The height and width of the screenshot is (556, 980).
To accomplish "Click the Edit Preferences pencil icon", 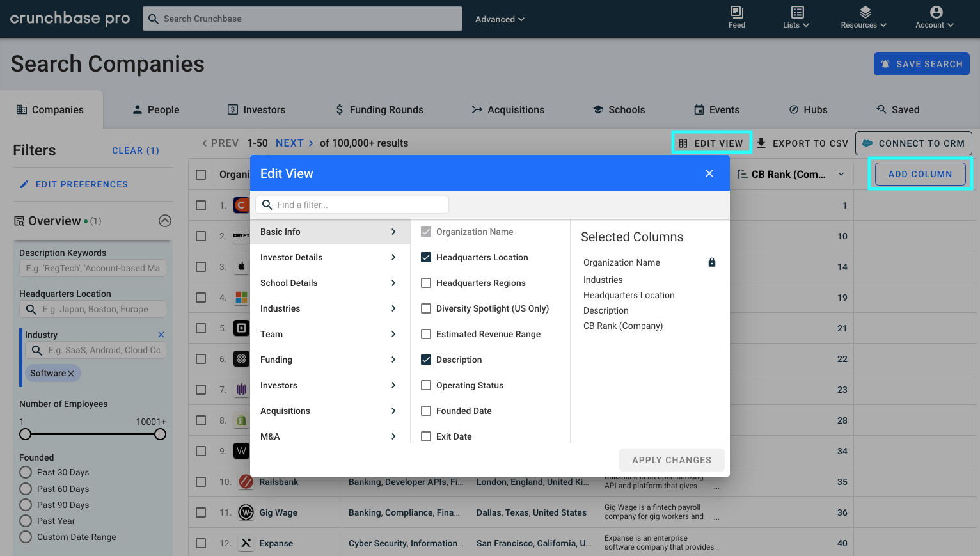I will tap(24, 184).
